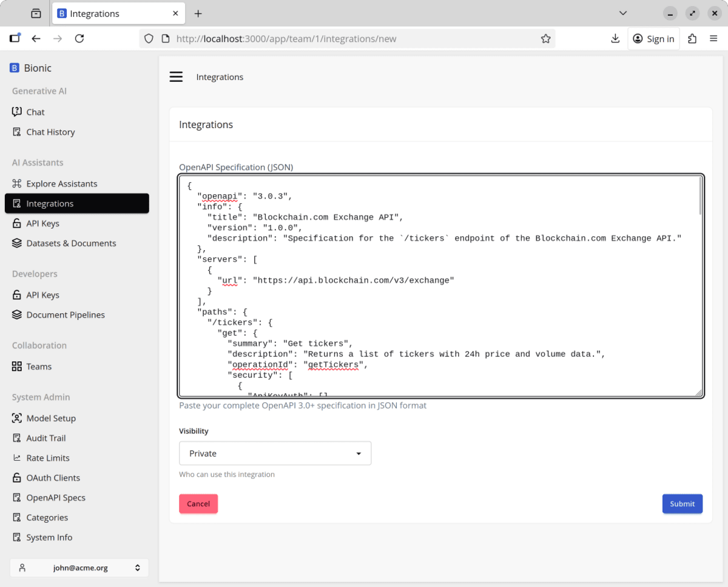Open the john@acme.org account switcher
This screenshot has width=728, height=587.
79,568
